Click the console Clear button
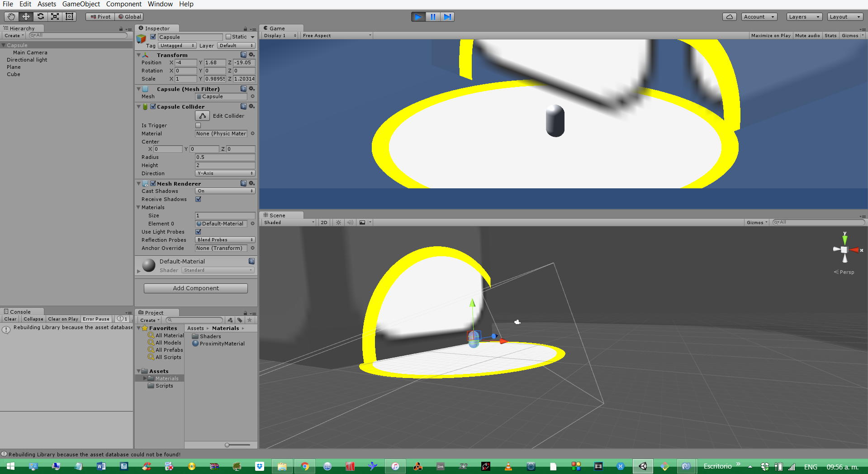 (x=10, y=319)
